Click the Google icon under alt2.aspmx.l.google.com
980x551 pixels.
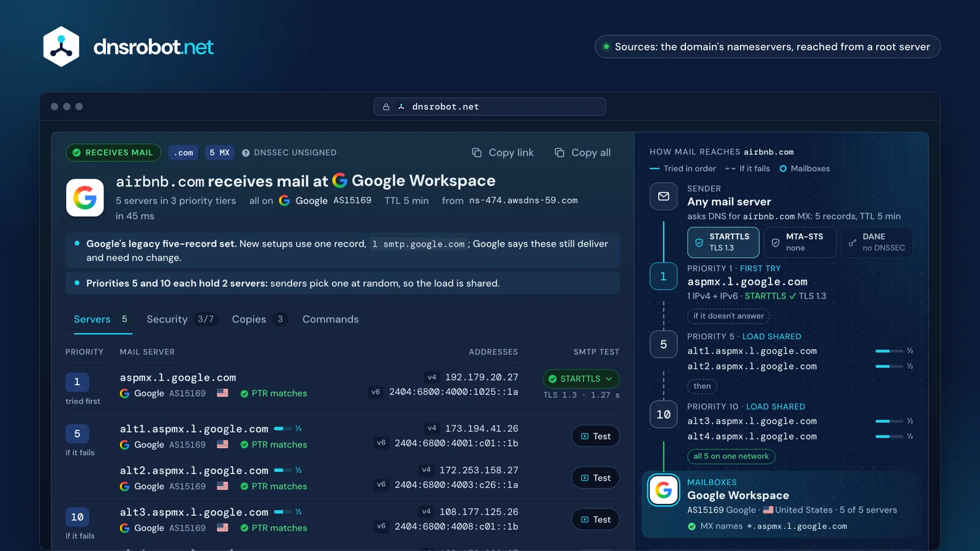(x=124, y=486)
